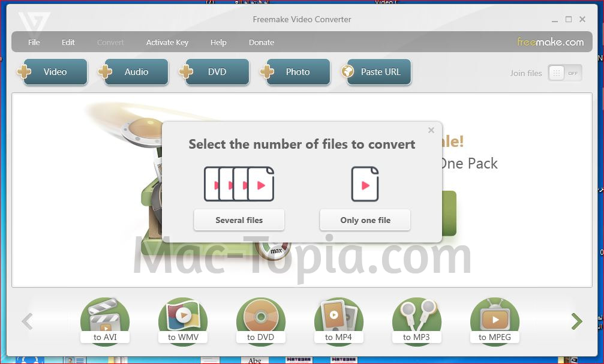Click the Paste URL button
Screen dimensions: 604x364
click(376, 71)
